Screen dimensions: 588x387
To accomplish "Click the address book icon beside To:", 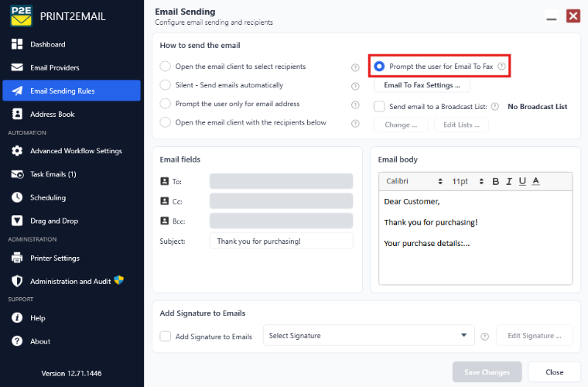I will (x=164, y=181).
